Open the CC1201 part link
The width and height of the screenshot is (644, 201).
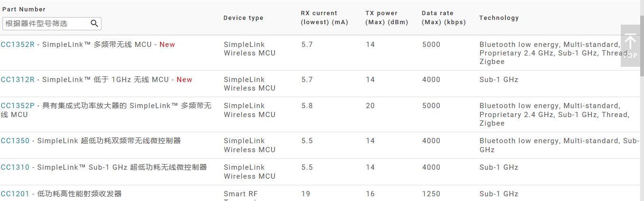pyautogui.click(x=15, y=194)
